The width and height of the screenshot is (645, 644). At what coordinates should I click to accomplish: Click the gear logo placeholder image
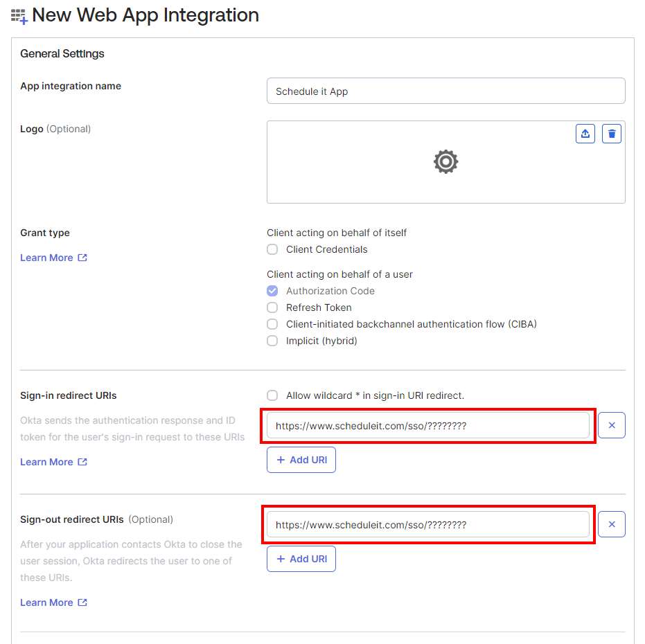tap(446, 161)
